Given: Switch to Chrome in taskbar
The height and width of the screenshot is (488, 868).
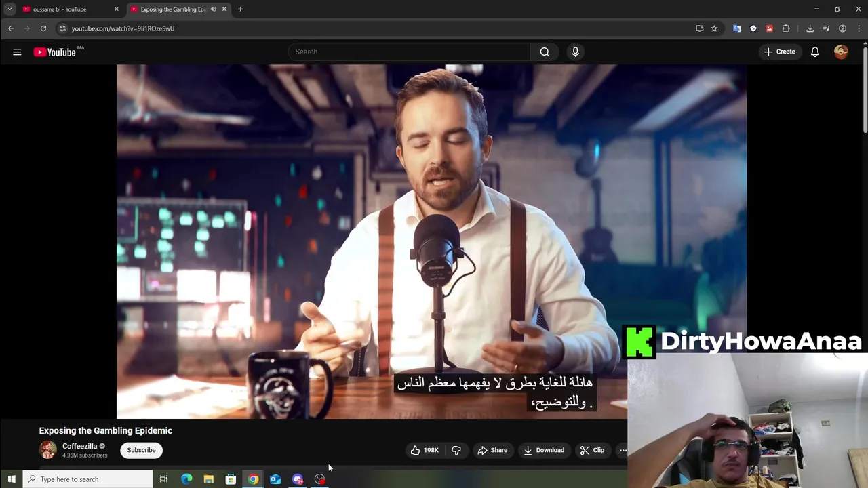Looking at the screenshot, I should pos(253,479).
